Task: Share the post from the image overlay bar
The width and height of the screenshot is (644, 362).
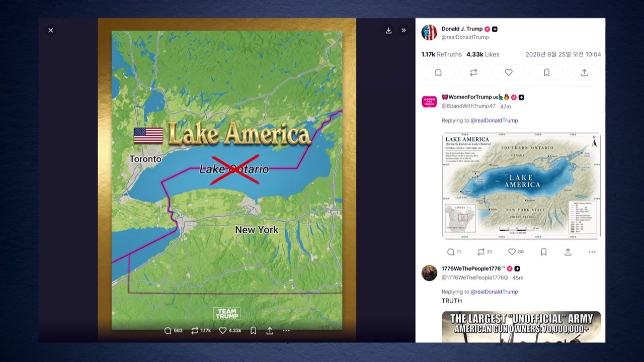Action: 270,330
